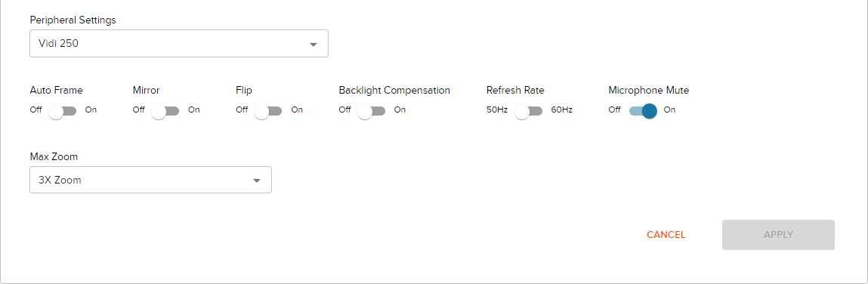The height and width of the screenshot is (284, 868).
Task: Click the Apply button
Action: tap(778, 235)
